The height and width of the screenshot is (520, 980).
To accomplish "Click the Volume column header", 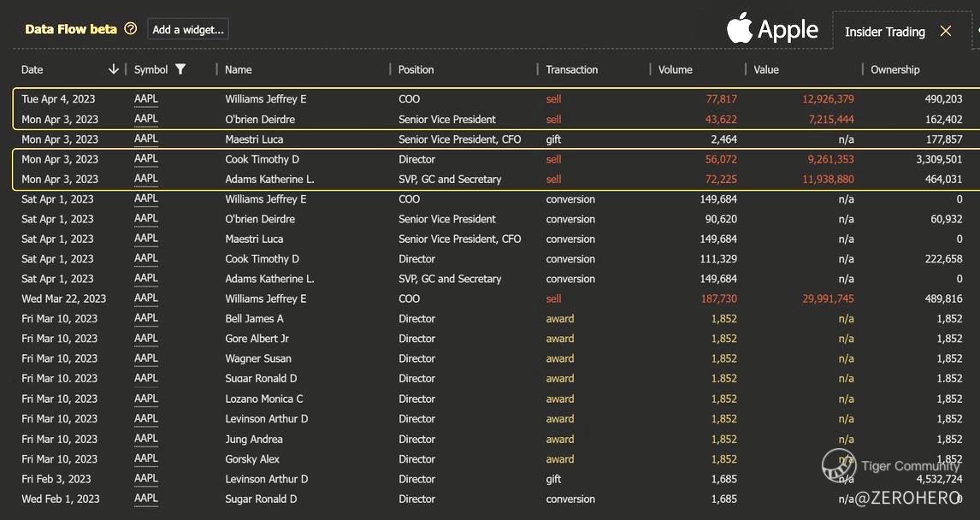I will point(675,69).
